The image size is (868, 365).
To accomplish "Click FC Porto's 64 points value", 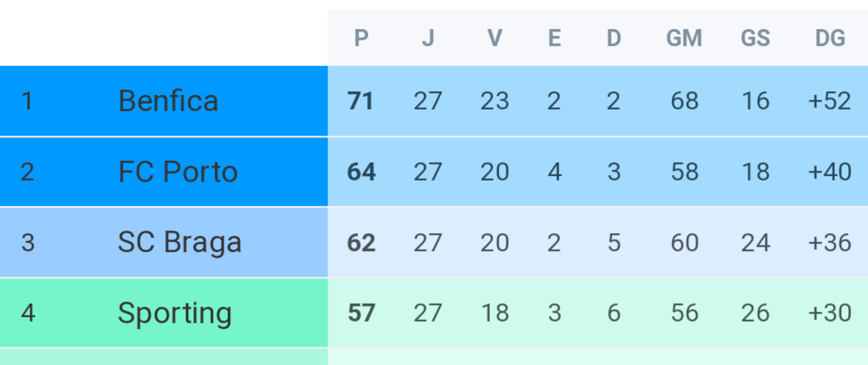I will [361, 172].
